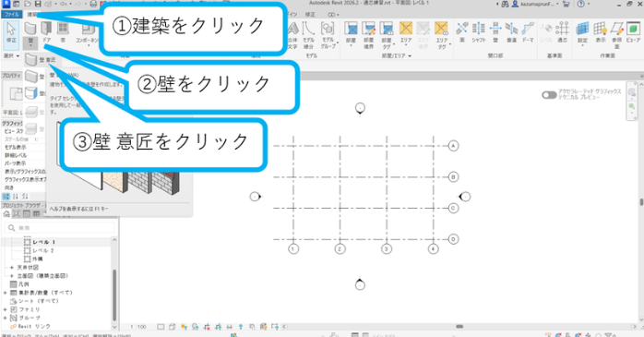Select レベル 2 in project browser

[43, 250]
